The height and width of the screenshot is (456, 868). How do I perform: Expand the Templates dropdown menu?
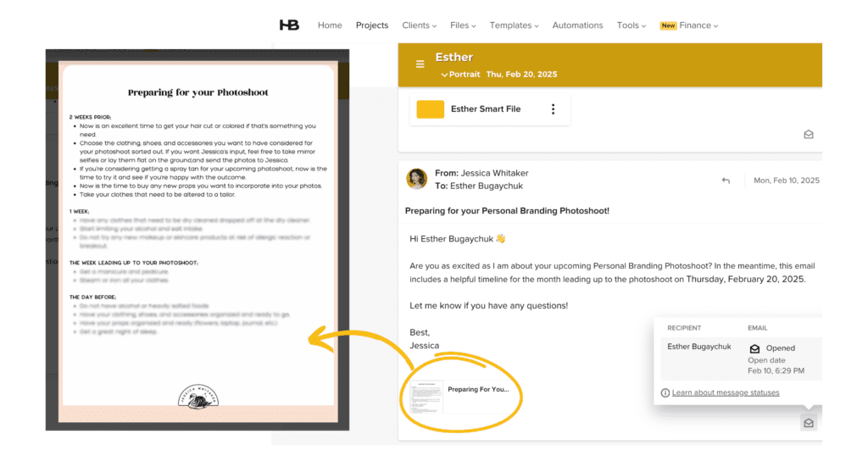tap(514, 25)
